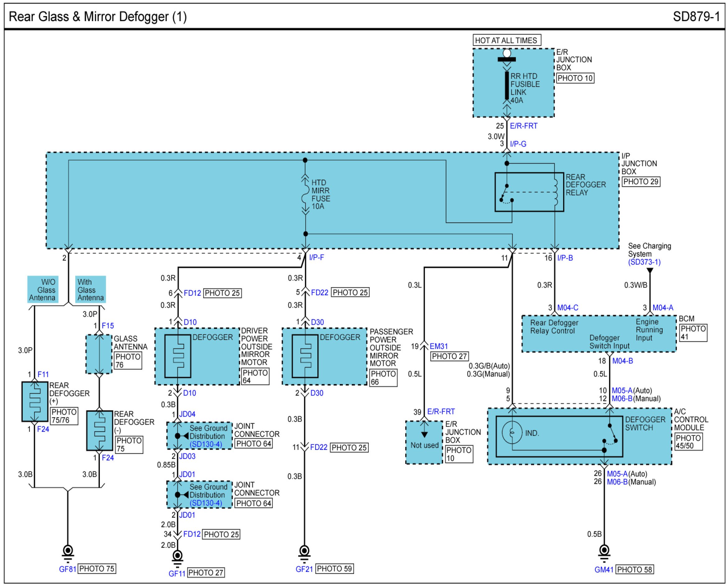Click the Not used E/R junction box
Image resolution: width=728 pixels, height=587 pixels.
pos(424,443)
